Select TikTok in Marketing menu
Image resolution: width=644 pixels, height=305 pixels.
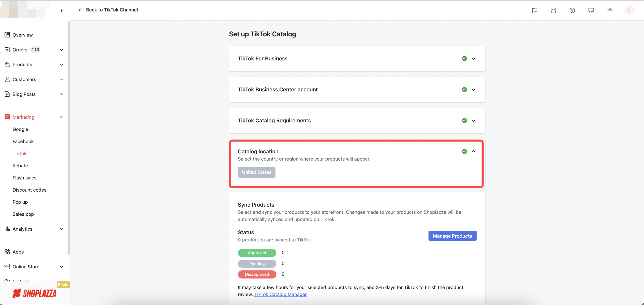[x=20, y=153]
